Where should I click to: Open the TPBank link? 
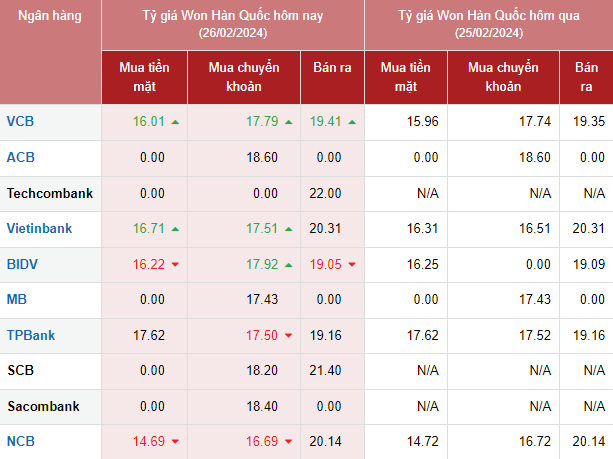point(30,336)
